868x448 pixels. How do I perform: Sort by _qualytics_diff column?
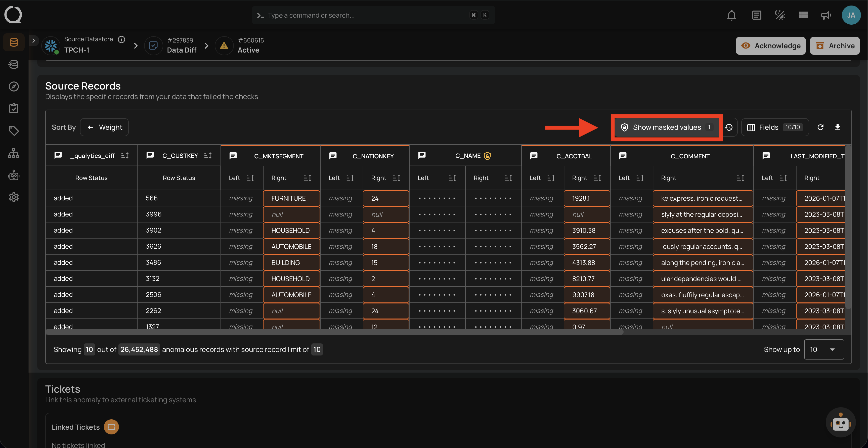[x=125, y=155]
